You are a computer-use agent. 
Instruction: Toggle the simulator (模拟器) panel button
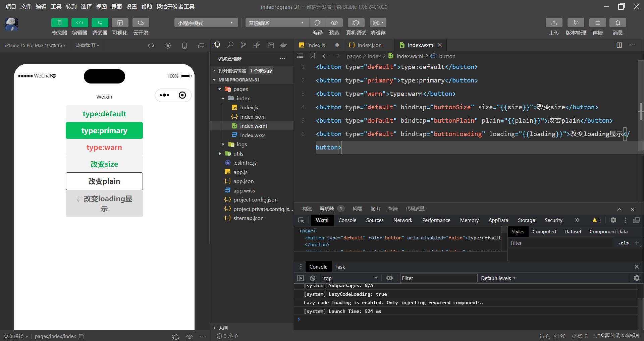[59, 23]
